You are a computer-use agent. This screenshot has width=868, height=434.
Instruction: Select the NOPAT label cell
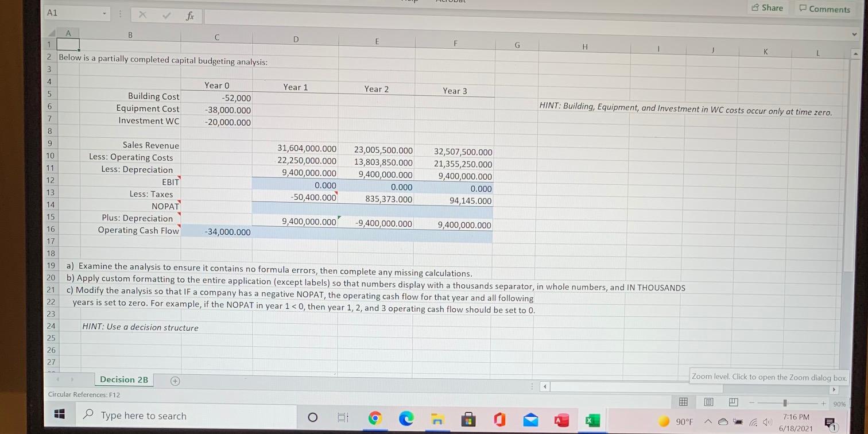pyautogui.click(x=130, y=206)
